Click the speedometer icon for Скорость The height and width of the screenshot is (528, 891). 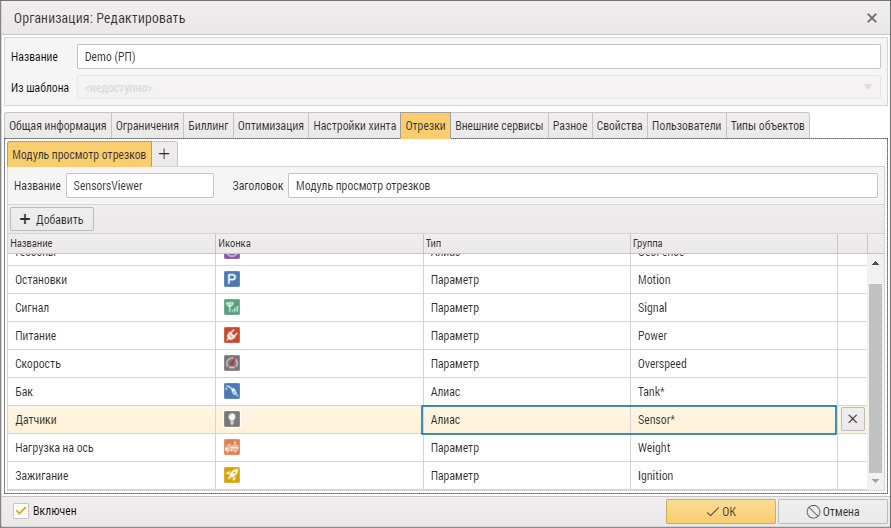(232, 363)
